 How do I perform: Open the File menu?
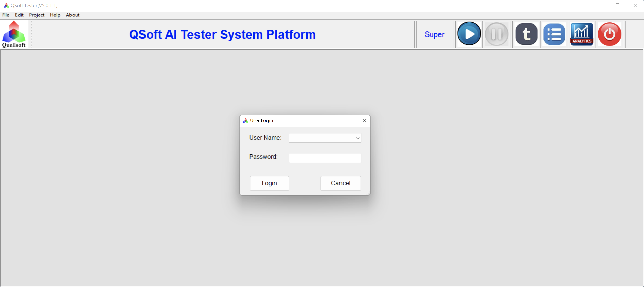pos(6,15)
